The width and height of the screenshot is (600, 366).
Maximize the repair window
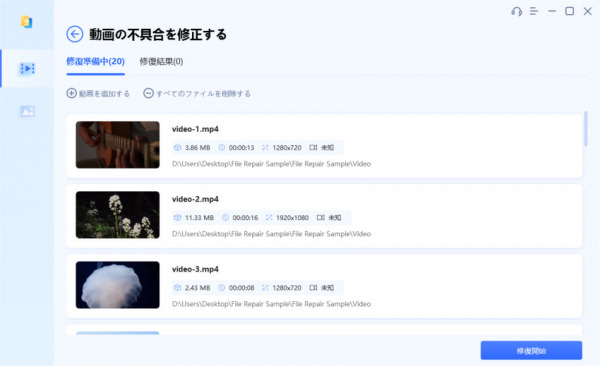tap(569, 11)
